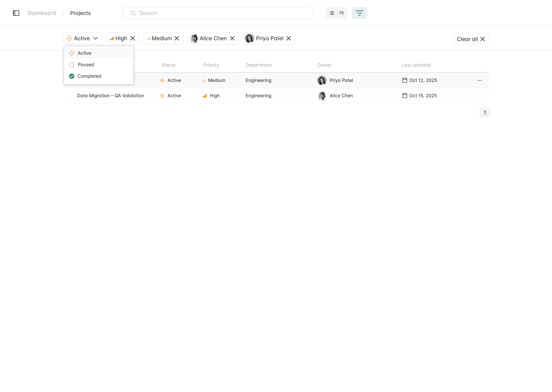Toggle the sidebar panel icon

(16, 13)
